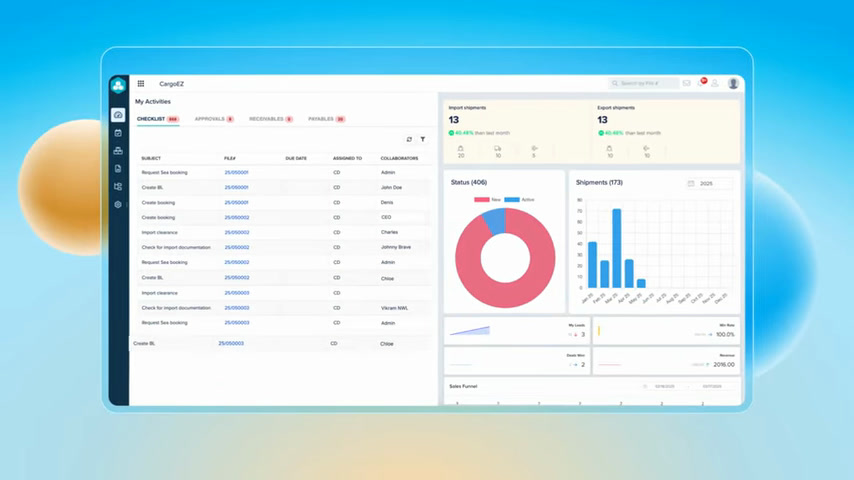The height and width of the screenshot is (480, 854).
Task: Switch to the APPROVALS tab
Action: point(214,119)
